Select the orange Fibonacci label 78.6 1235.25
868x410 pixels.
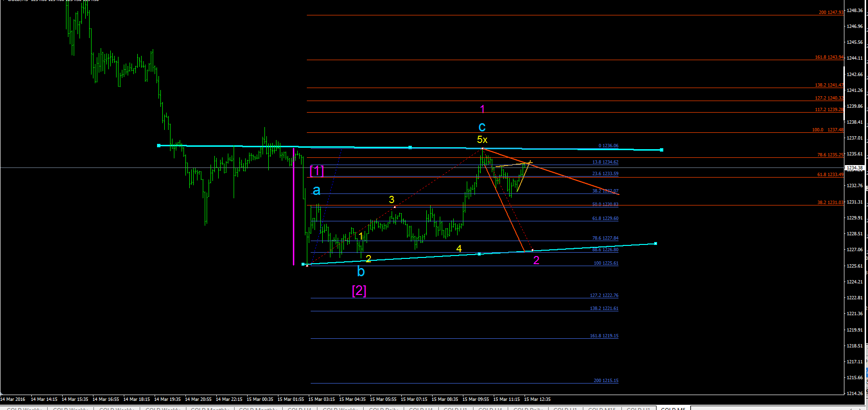click(x=830, y=155)
